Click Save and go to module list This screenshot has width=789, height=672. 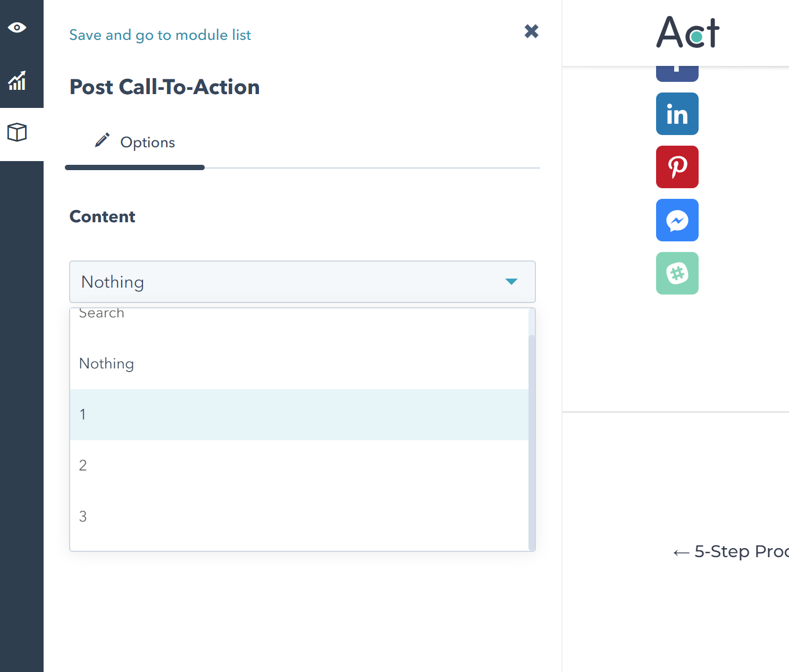(x=160, y=35)
